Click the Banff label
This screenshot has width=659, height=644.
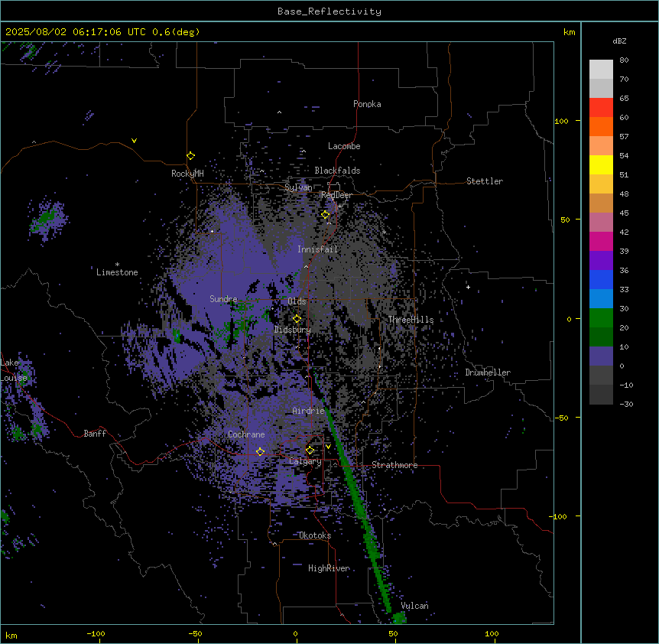(95, 434)
